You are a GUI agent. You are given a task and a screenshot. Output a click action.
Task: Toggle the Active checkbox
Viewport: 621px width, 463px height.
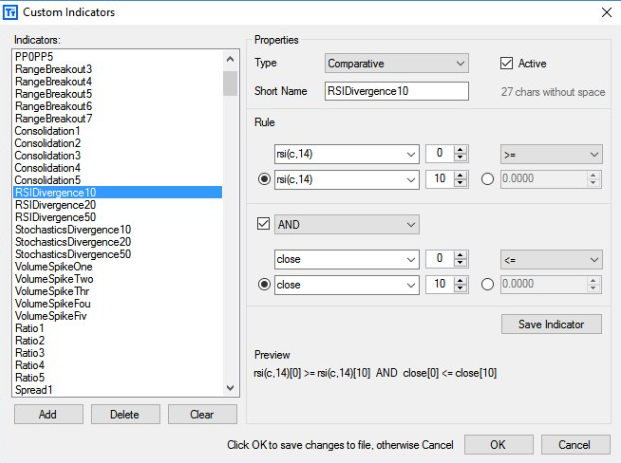pos(506,63)
